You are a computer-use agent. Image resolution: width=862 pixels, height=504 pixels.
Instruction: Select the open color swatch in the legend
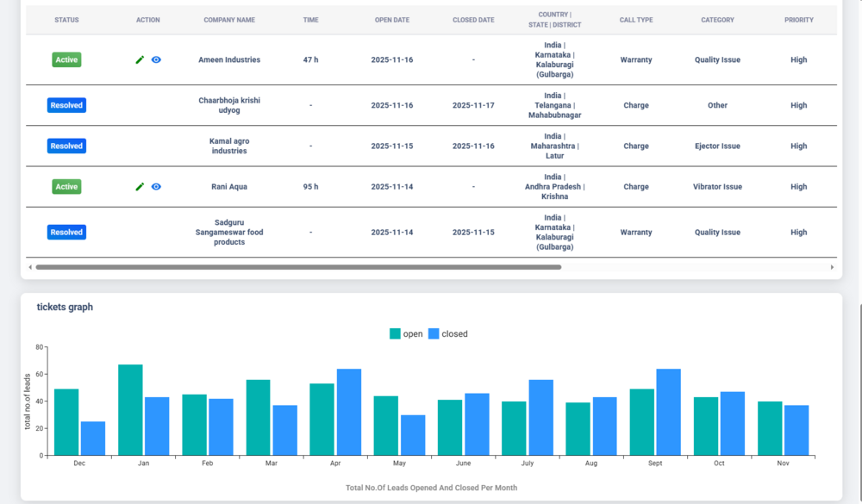point(393,333)
